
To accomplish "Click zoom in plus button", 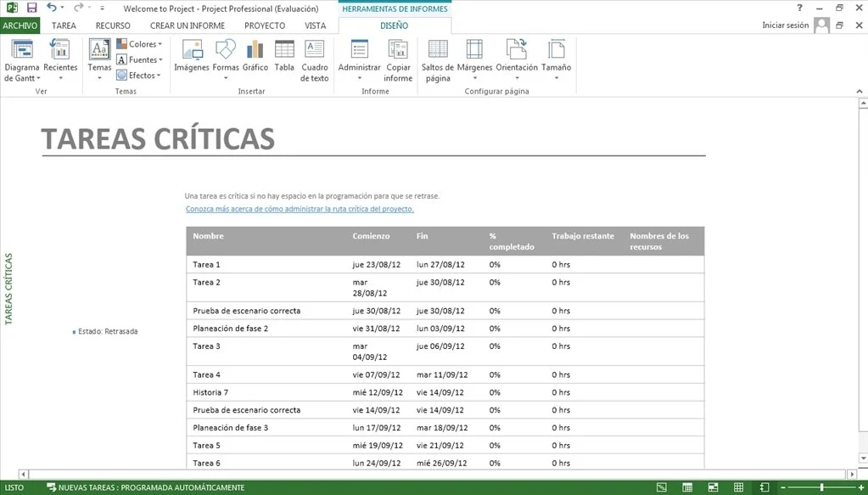I will tap(860, 487).
